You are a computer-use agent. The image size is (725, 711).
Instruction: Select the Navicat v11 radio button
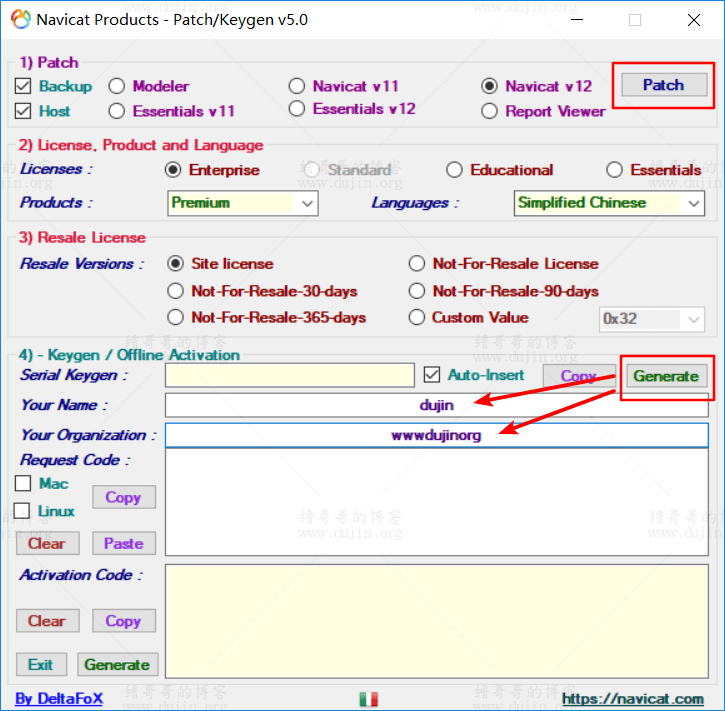click(297, 86)
